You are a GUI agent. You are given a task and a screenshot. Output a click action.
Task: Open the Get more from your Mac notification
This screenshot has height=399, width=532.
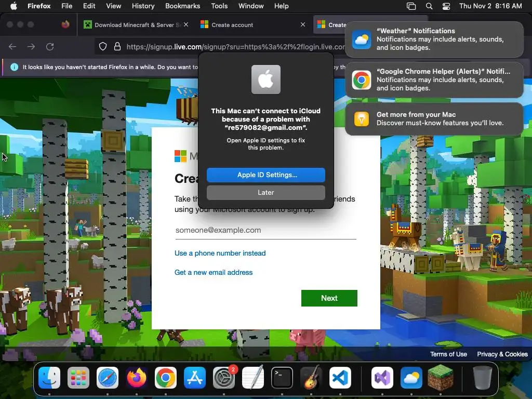434,119
